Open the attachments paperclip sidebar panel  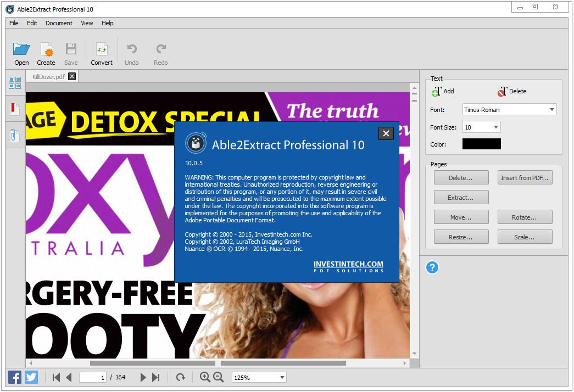point(15,135)
